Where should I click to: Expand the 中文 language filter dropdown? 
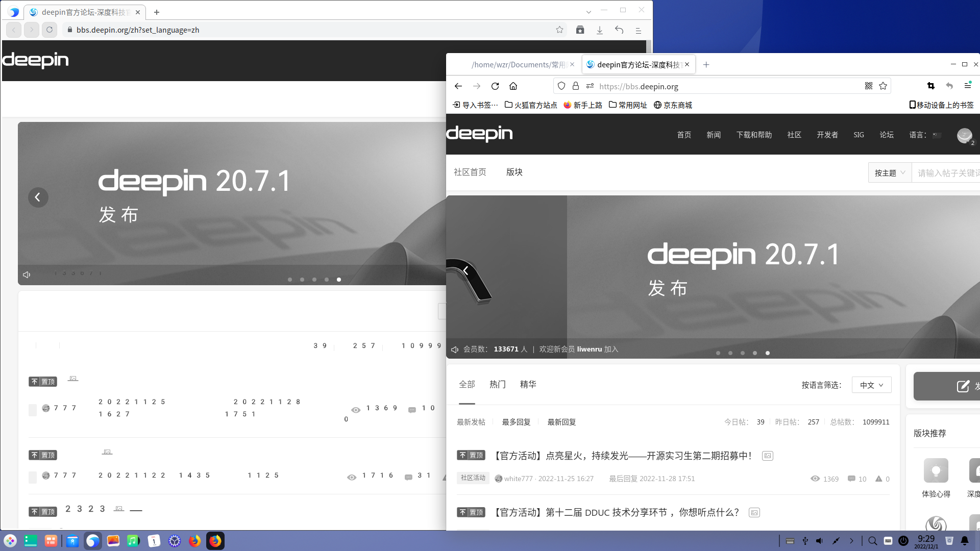pyautogui.click(x=871, y=385)
